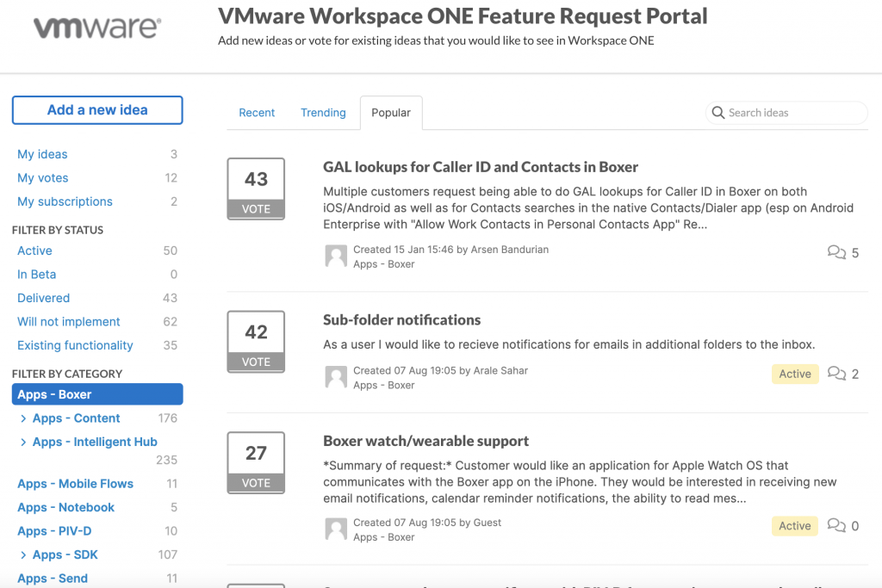
Task: Vote for the GAL lookups idea
Action: pos(256,209)
